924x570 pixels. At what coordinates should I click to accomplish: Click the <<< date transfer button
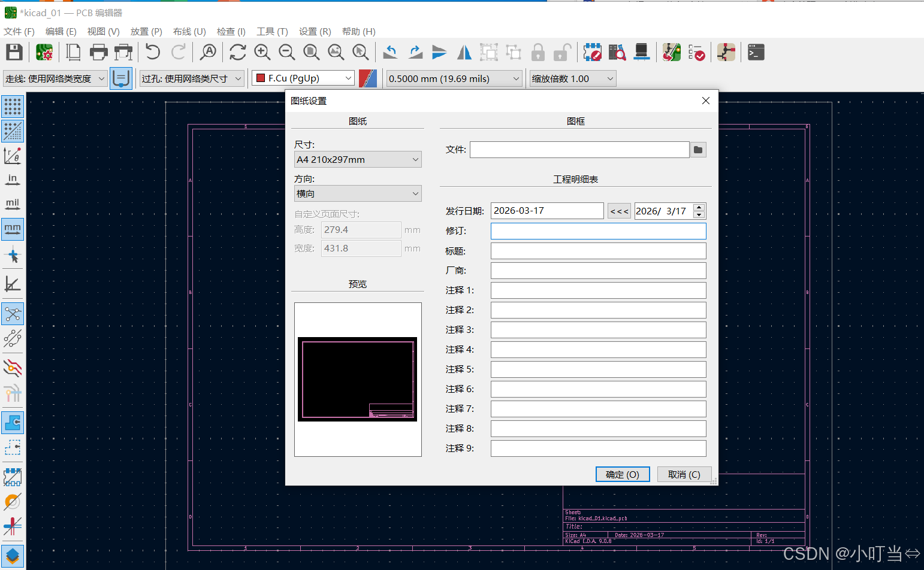[x=619, y=211]
